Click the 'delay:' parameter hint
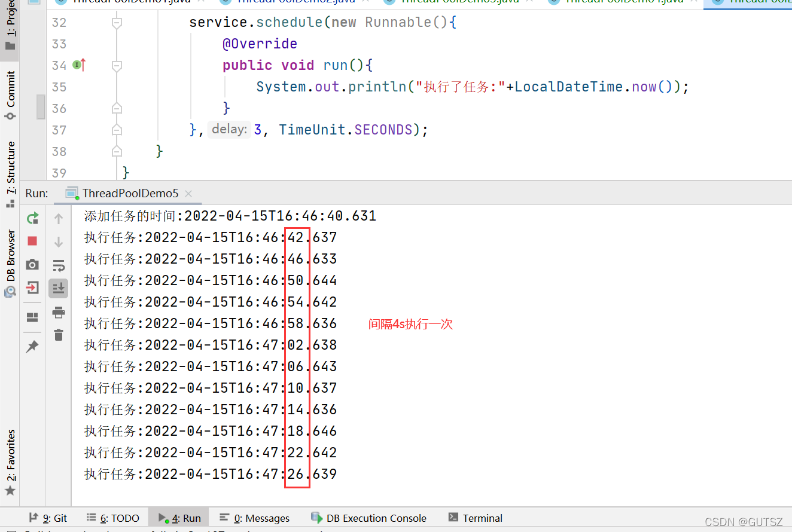Image resolution: width=792 pixels, height=532 pixels. (x=230, y=129)
